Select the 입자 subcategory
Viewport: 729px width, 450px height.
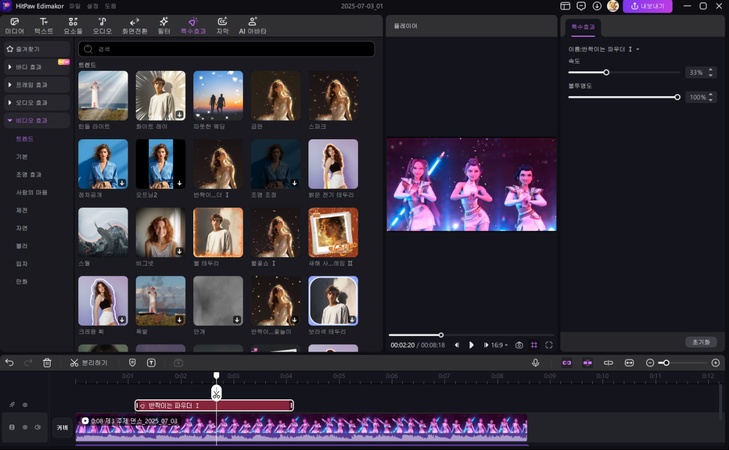tap(22, 264)
